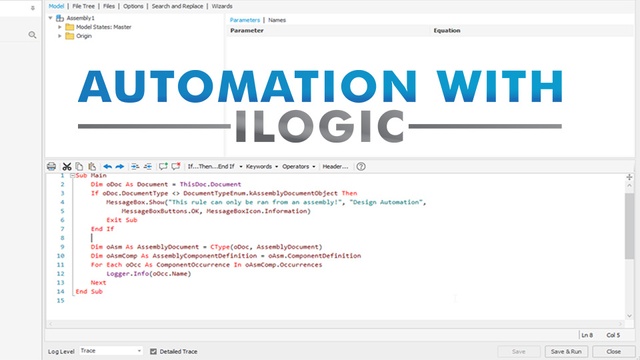Click the 'Next' keyword on line 13
640x360 pixels.
pos(98,282)
